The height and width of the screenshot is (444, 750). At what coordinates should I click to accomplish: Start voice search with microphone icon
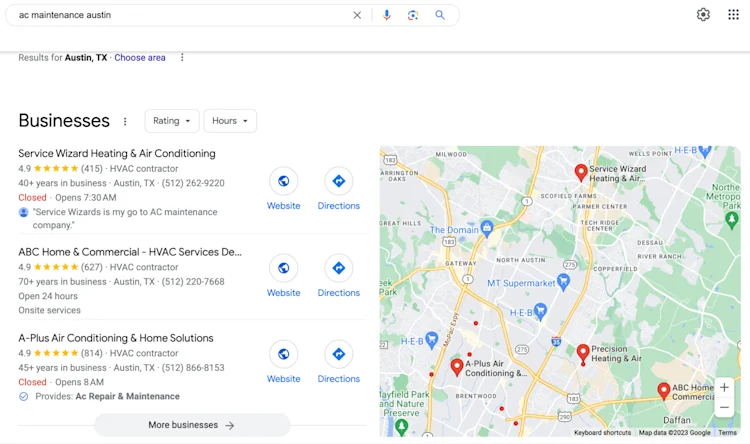386,15
